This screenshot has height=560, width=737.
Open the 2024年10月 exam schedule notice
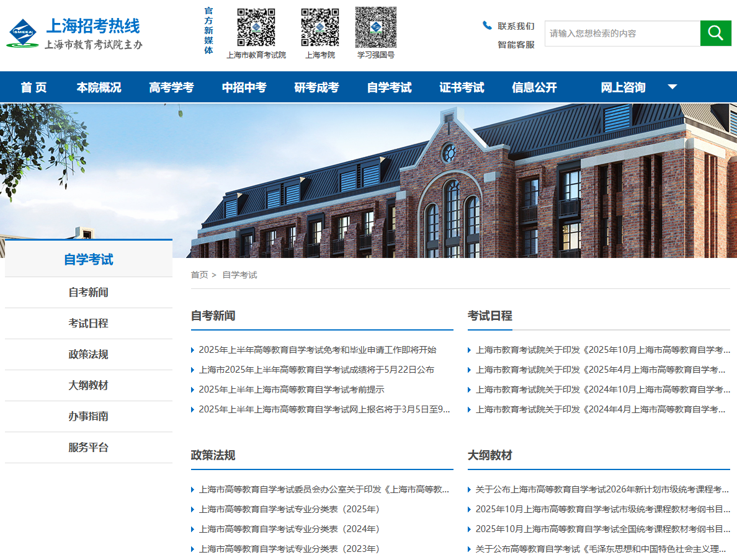point(603,389)
